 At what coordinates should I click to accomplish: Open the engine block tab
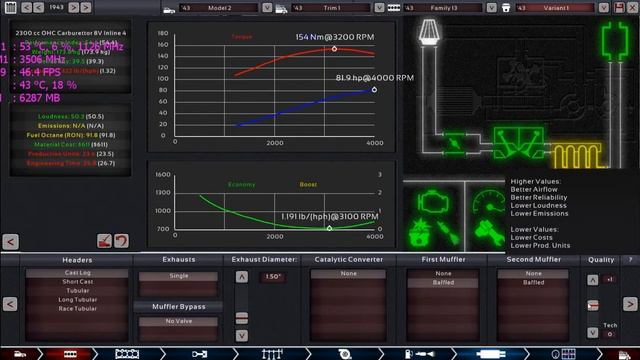[127, 354]
